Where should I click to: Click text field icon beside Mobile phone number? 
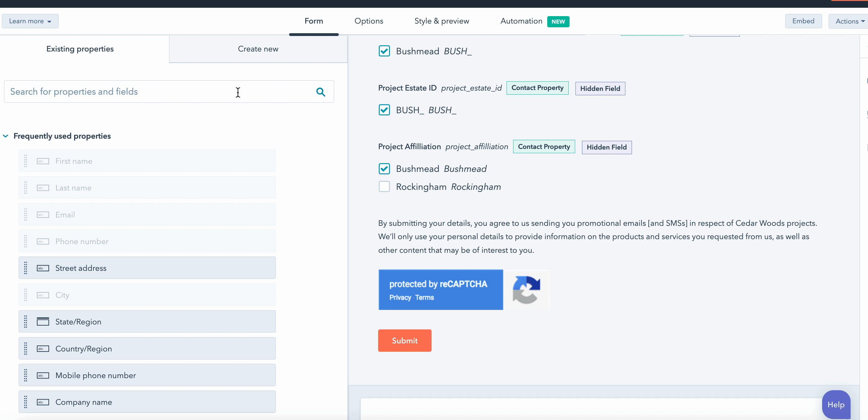click(x=43, y=375)
